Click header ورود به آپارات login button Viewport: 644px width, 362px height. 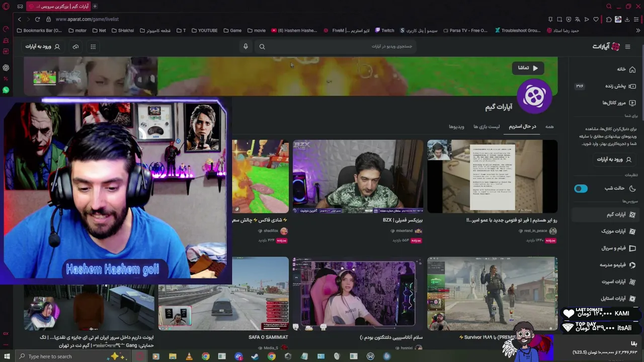coord(43,47)
